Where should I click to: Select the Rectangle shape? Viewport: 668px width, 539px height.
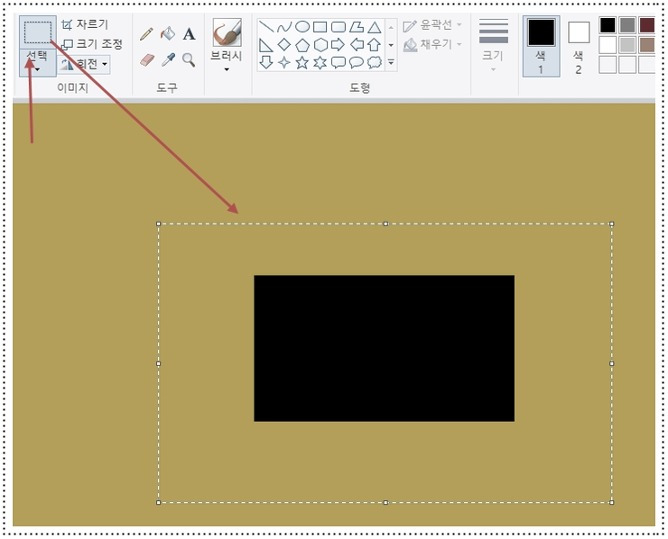click(320, 27)
